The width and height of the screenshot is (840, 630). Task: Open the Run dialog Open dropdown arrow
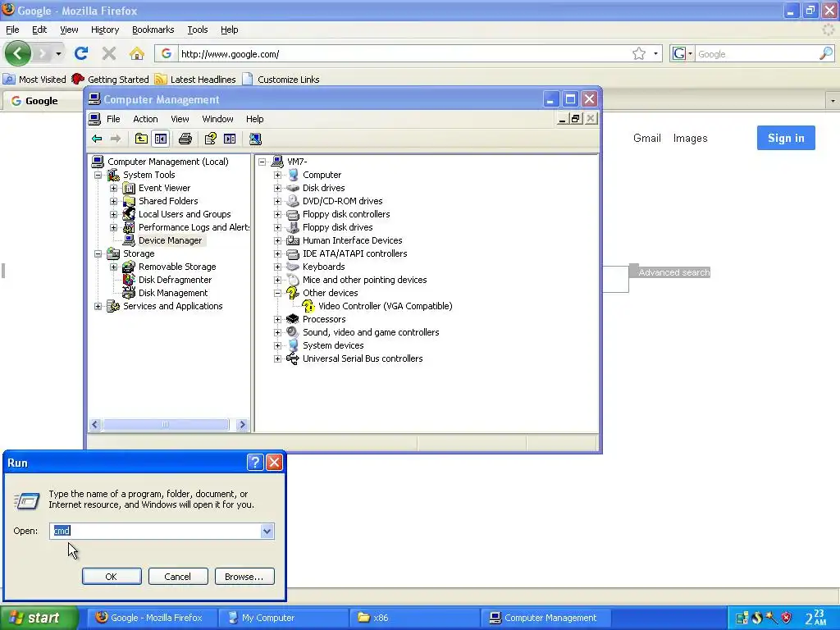click(267, 531)
